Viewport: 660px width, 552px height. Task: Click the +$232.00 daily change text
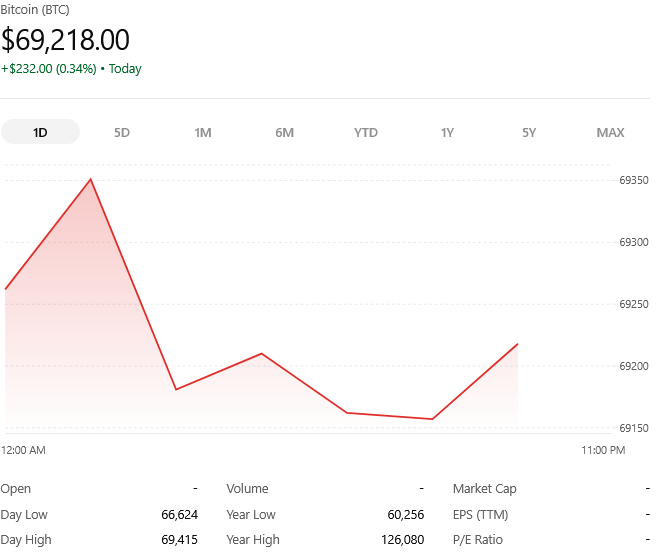pos(48,69)
